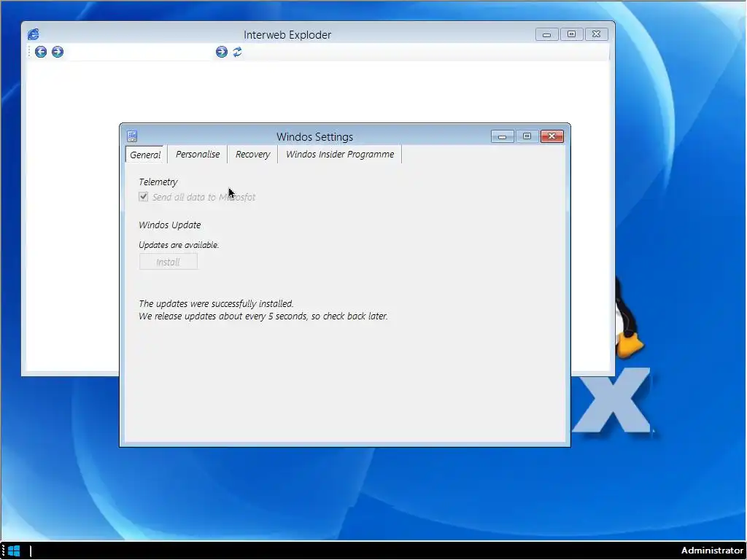Close the Interweb Exploder window
The width and height of the screenshot is (747, 560).
(597, 34)
